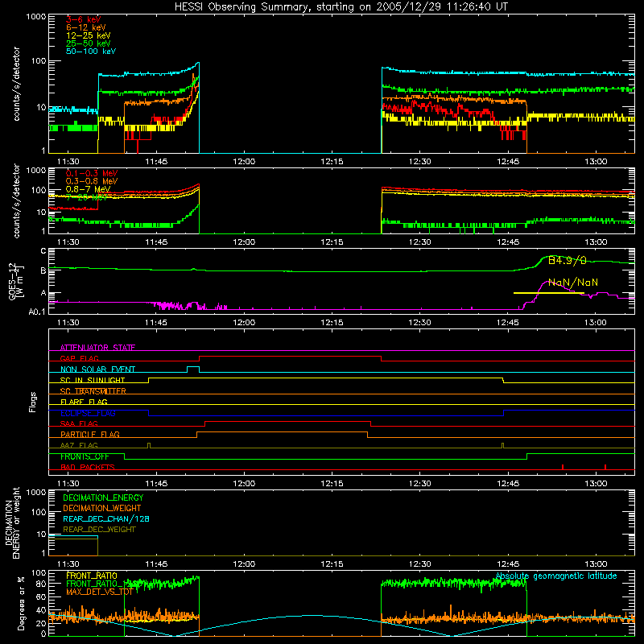Select the BAD_PACKETS flag label
Image resolution: width=644 pixels, height=644 pixels.
(88, 467)
